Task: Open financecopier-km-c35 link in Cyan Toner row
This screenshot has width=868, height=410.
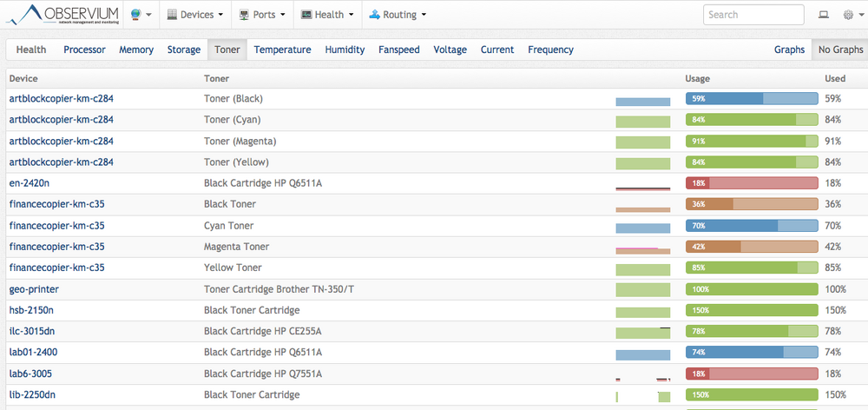Action: pos(57,226)
